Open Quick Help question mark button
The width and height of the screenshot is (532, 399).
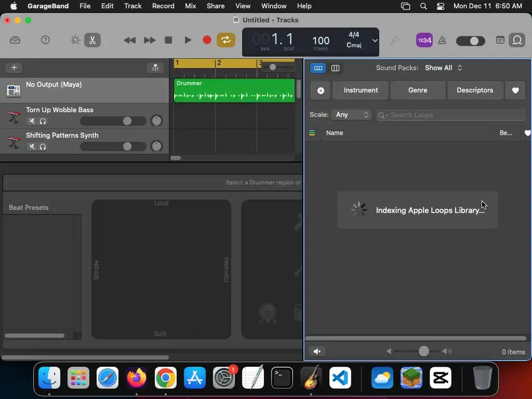coord(45,40)
